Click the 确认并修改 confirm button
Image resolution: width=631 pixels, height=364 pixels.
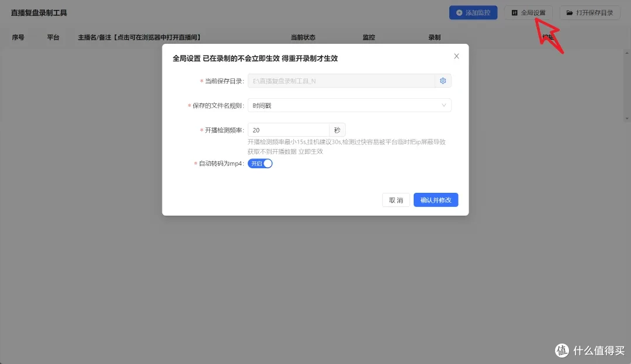[436, 200]
